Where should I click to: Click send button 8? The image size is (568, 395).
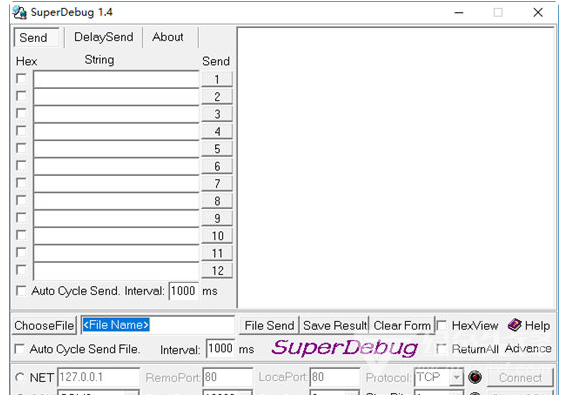click(x=217, y=201)
